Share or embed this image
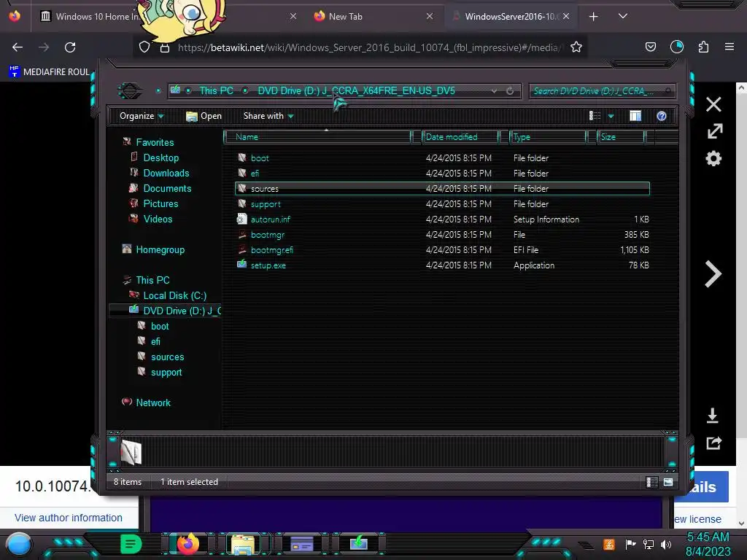 [x=713, y=443]
